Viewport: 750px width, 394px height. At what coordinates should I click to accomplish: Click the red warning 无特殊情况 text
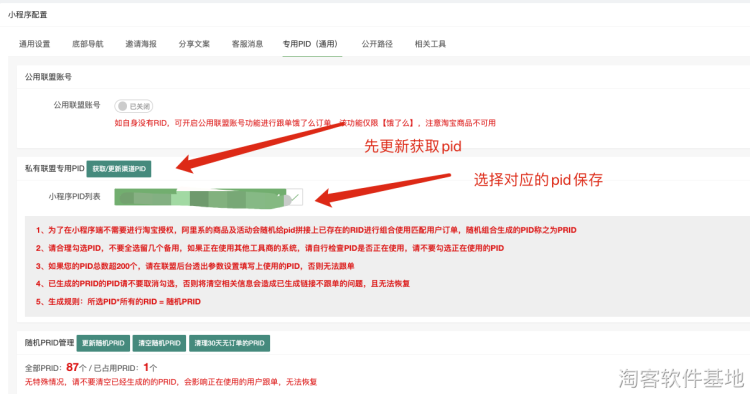171,382
